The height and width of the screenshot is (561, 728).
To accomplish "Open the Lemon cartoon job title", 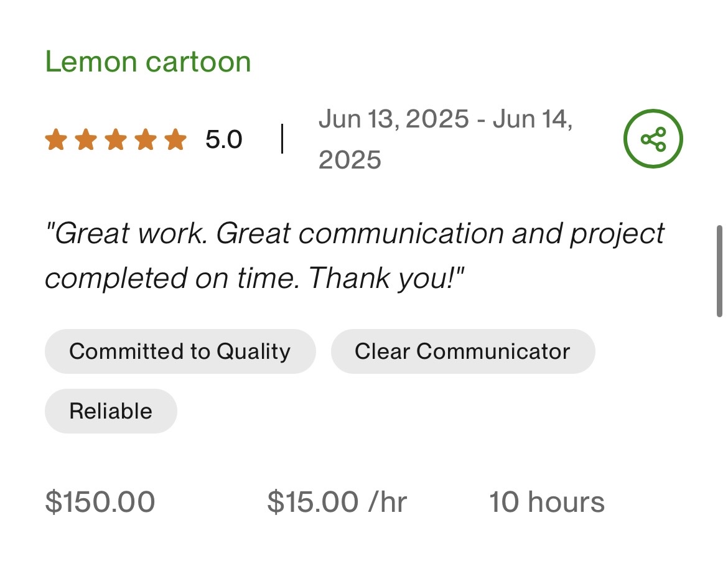I will coord(148,62).
